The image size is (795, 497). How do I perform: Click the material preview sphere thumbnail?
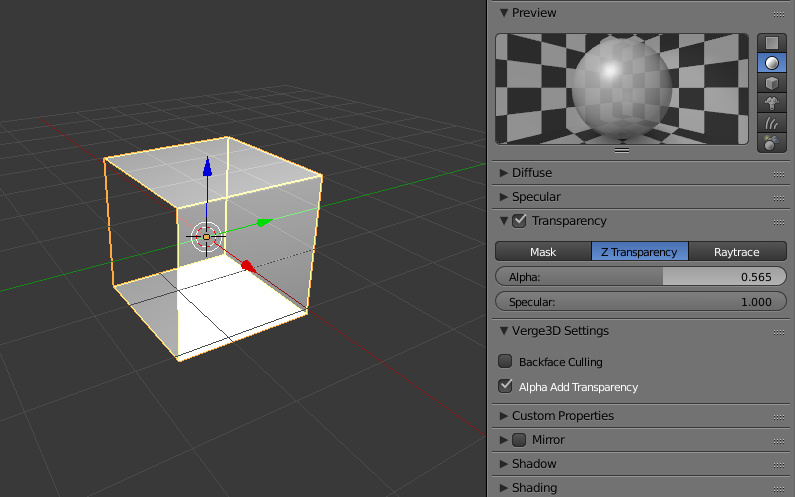point(622,89)
